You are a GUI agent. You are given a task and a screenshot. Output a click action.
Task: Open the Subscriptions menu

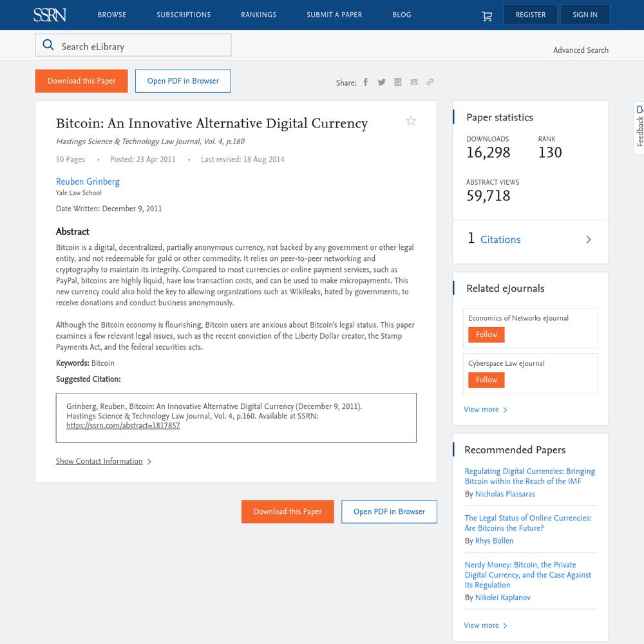[184, 15]
